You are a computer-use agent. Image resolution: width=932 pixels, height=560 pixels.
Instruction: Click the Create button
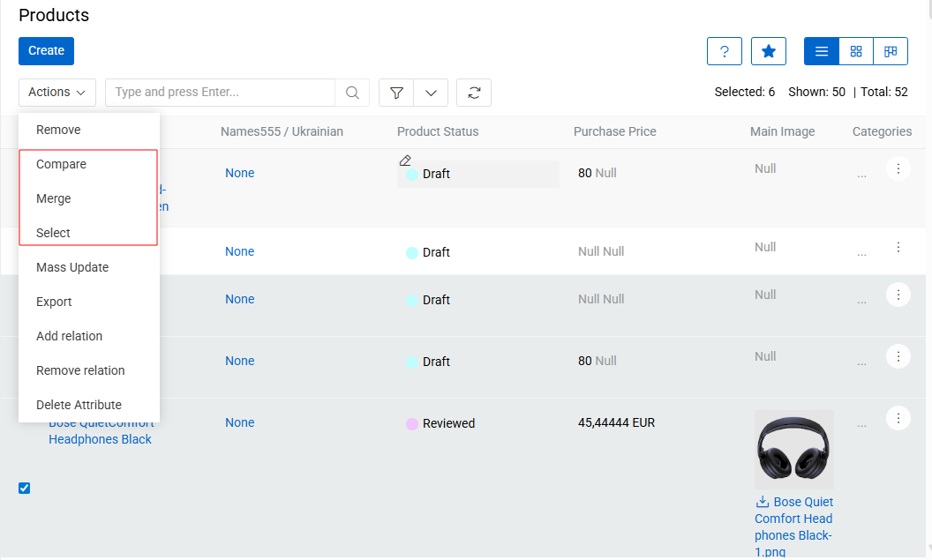[46, 51]
